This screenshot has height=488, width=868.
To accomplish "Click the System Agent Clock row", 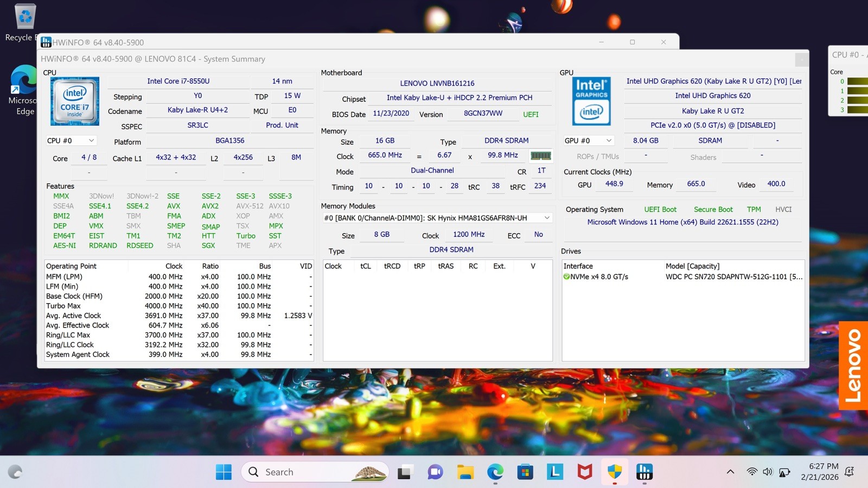I will coord(179,355).
